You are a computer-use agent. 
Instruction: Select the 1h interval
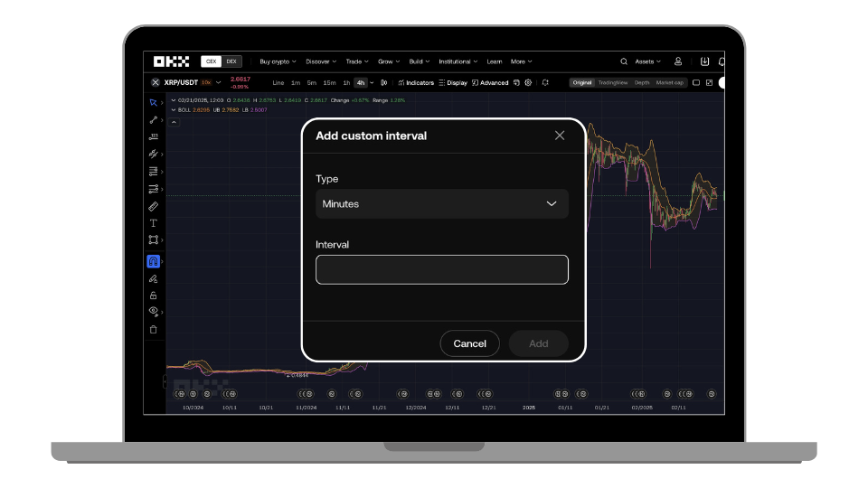tap(346, 82)
